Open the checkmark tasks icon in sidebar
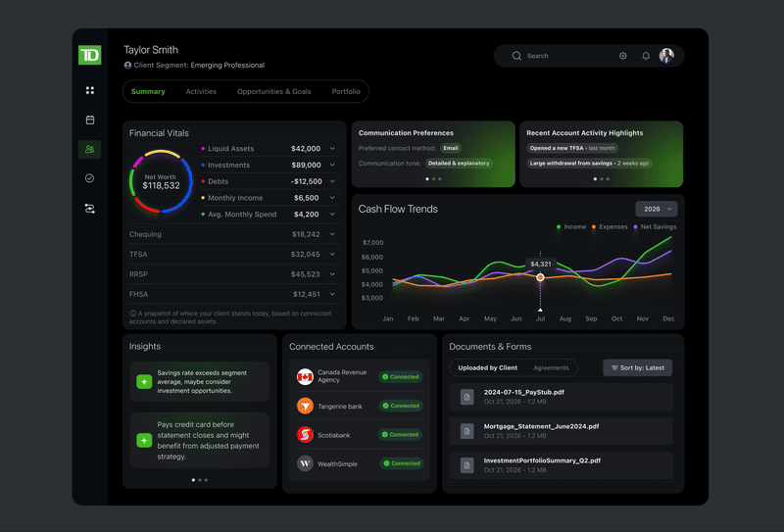The width and height of the screenshot is (784, 532). [x=90, y=178]
